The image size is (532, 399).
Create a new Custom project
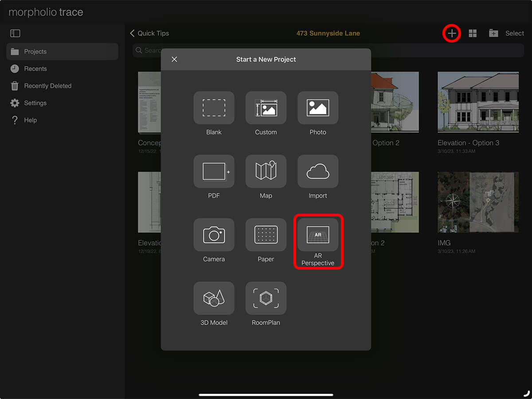pos(266,108)
